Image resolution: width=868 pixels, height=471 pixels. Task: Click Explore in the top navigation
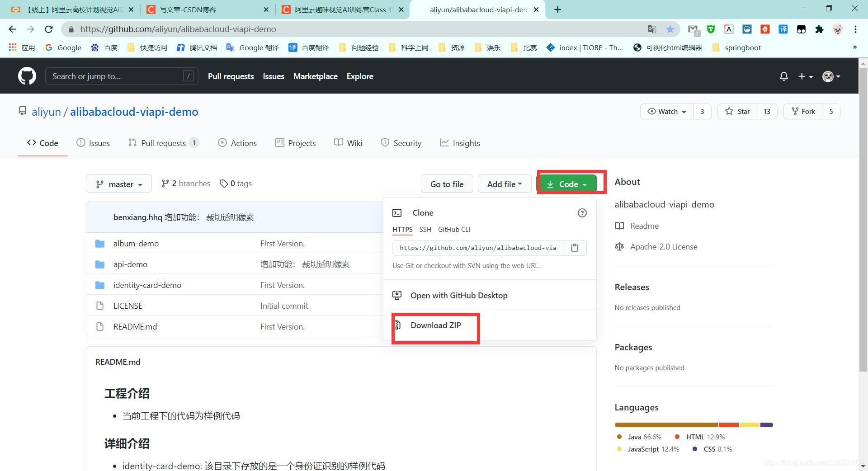360,76
